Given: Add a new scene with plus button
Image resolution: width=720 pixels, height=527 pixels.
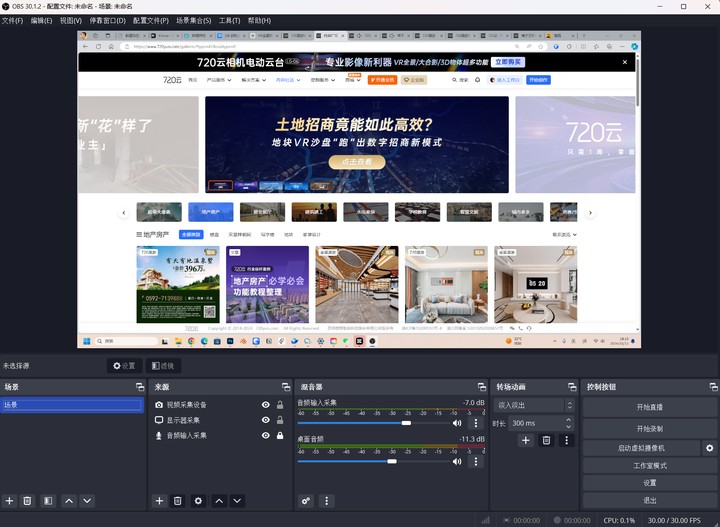Looking at the screenshot, I should (x=9, y=501).
